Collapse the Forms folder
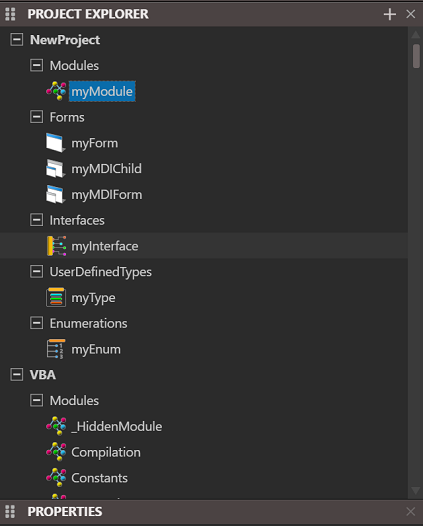423x526 pixels. (36, 117)
